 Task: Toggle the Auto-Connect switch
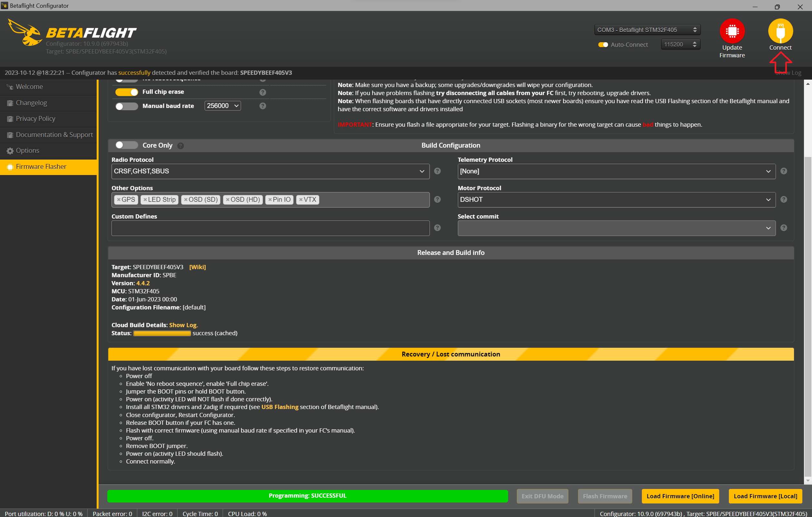point(603,44)
